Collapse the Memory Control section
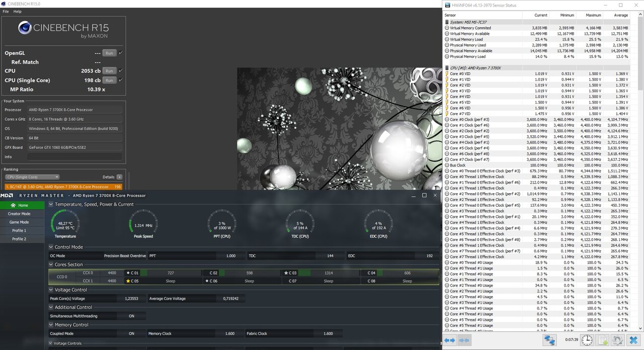This screenshot has height=350, width=644. [51, 325]
